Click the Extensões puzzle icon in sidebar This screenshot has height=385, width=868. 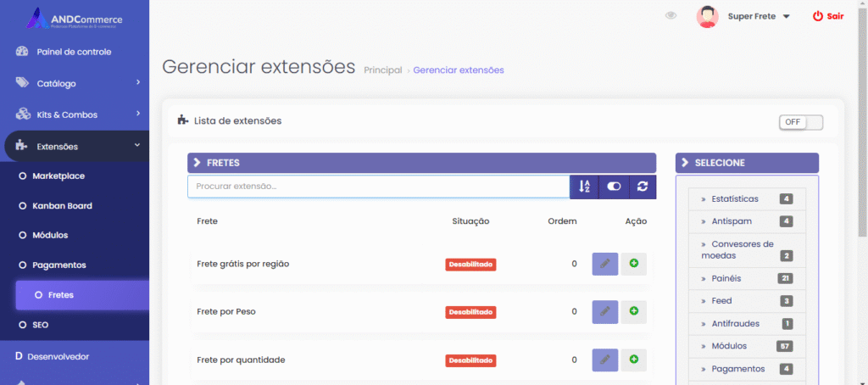click(21, 146)
